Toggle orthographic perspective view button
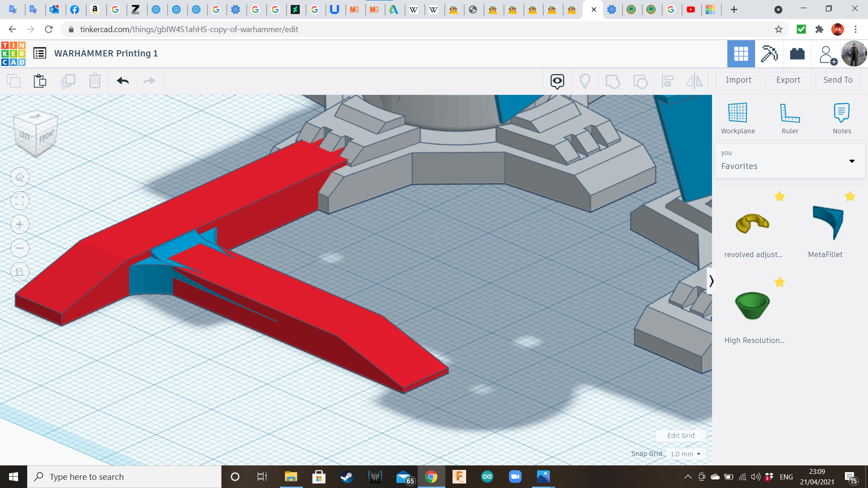Screen dimensions: 868x488 pos(20,272)
